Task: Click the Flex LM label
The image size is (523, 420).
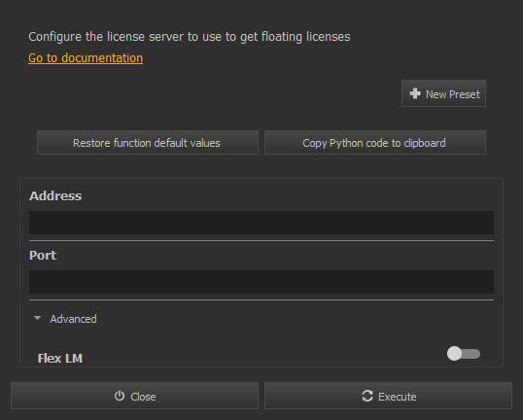Action: point(60,359)
